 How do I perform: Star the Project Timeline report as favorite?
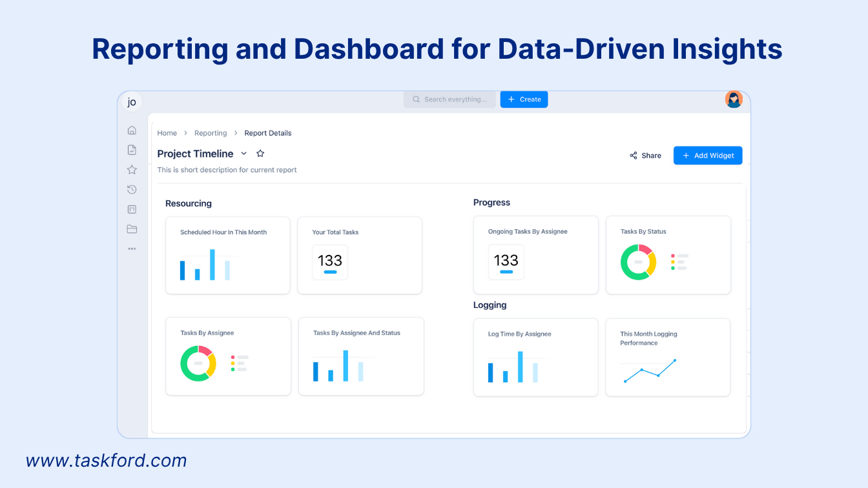260,153
